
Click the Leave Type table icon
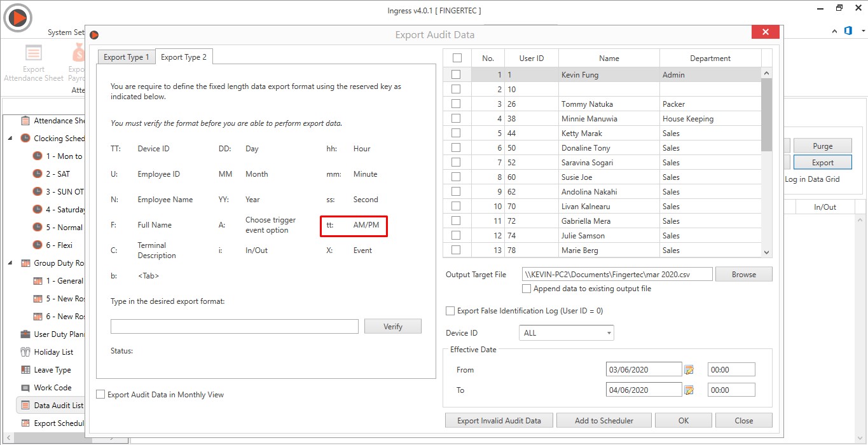25,370
